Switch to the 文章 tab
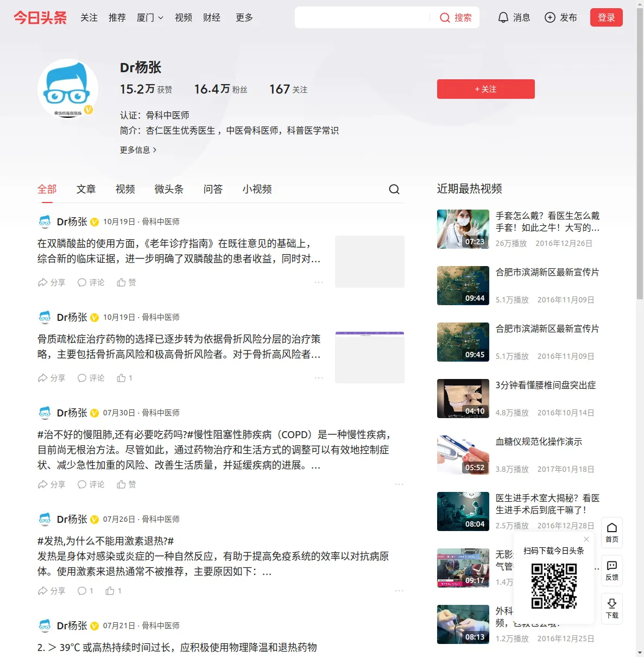The height and width of the screenshot is (657, 644). point(86,189)
